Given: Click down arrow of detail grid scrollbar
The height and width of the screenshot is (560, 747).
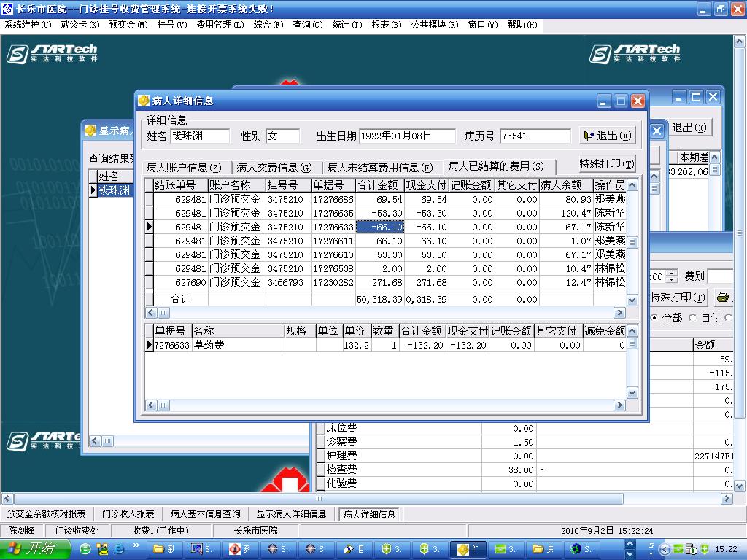Looking at the screenshot, I should tap(632, 393).
